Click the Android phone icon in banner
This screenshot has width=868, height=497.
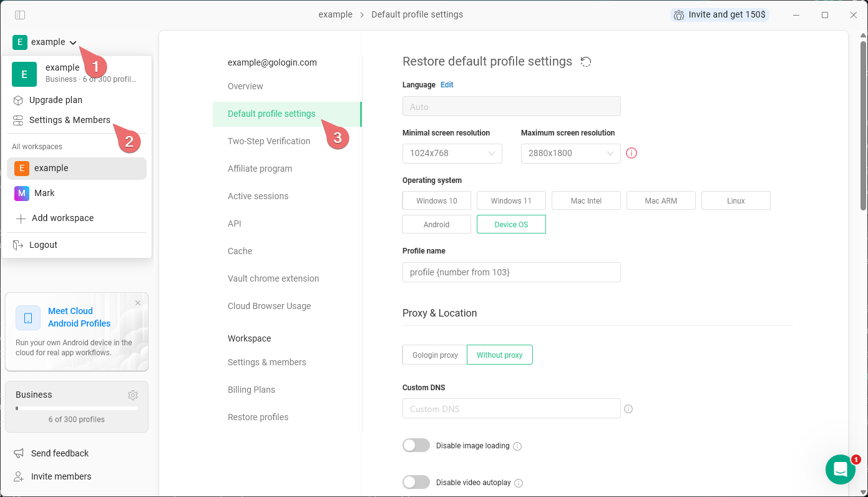[28, 318]
